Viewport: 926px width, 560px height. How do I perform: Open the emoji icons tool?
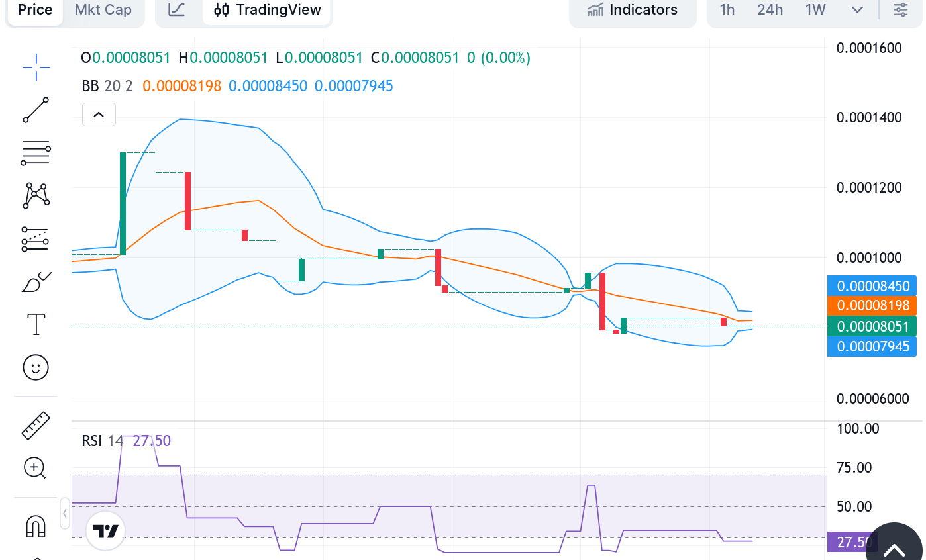coord(36,367)
